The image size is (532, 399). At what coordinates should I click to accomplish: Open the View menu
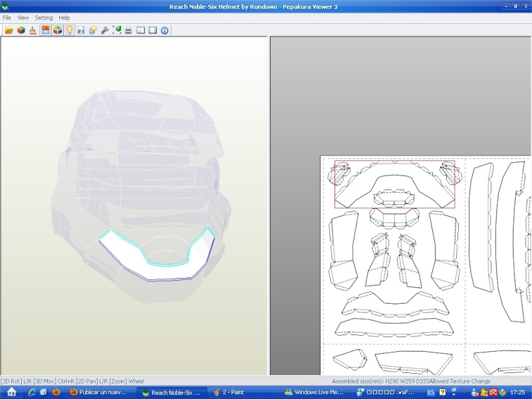click(23, 18)
